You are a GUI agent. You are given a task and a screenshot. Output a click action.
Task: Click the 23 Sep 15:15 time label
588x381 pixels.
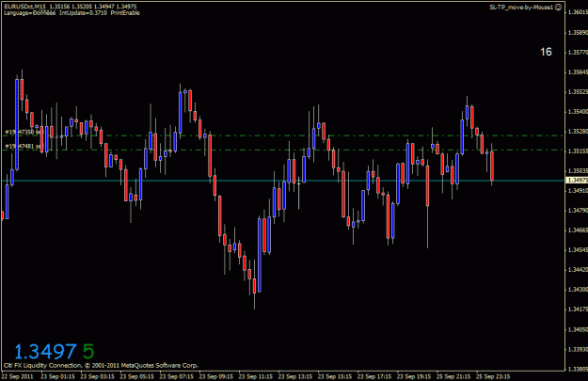coord(335,376)
